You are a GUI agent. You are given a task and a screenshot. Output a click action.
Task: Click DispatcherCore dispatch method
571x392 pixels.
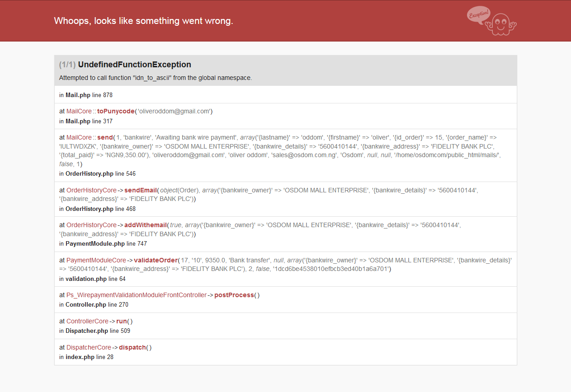[132, 347]
